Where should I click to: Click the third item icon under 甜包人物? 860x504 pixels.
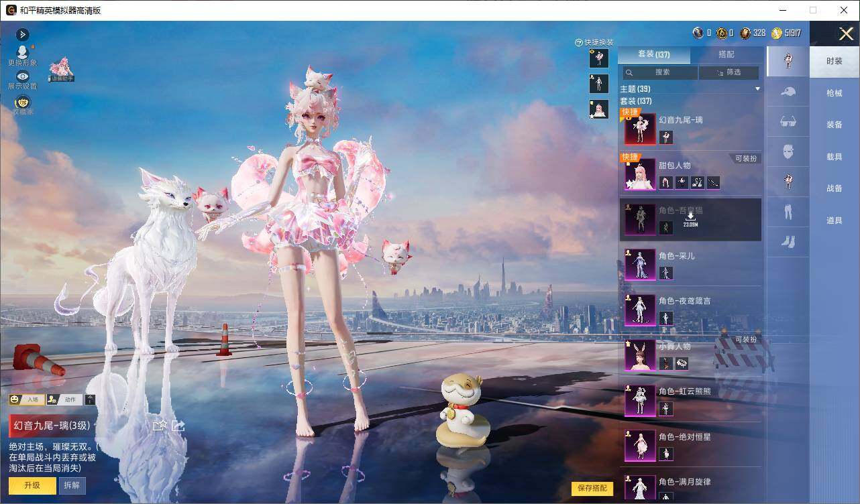(x=697, y=182)
